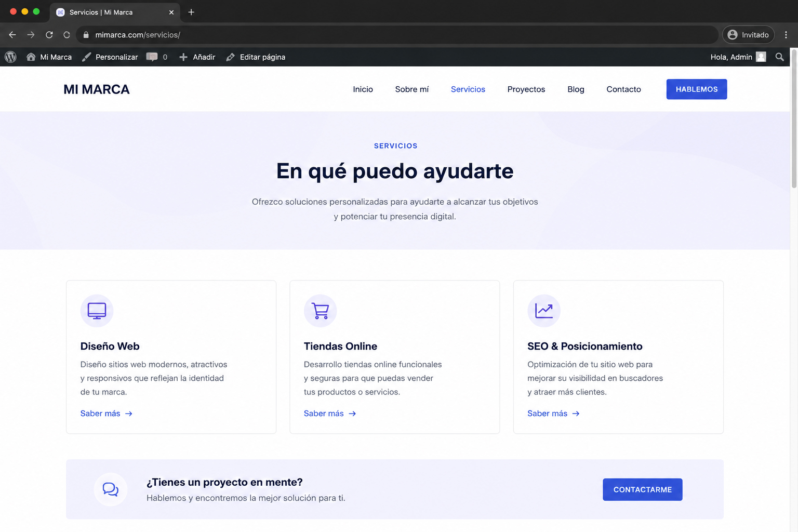Open the browser three-dot menu

tap(786, 35)
